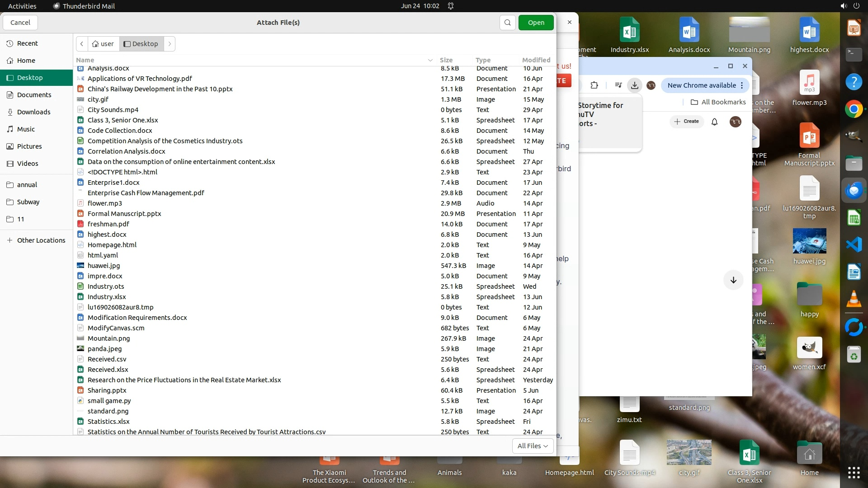
Task: Open Visual Studio Code from dock
Action: tap(854, 244)
